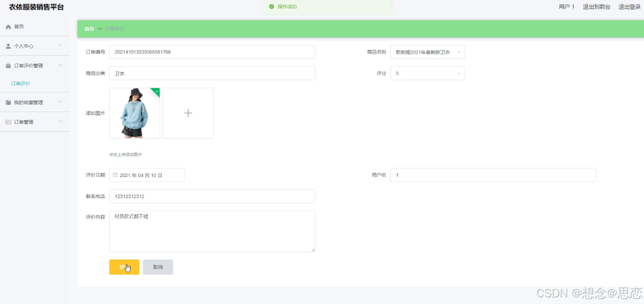Click the 评价内容 text area
644x304 pixels.
click(212, 231)
